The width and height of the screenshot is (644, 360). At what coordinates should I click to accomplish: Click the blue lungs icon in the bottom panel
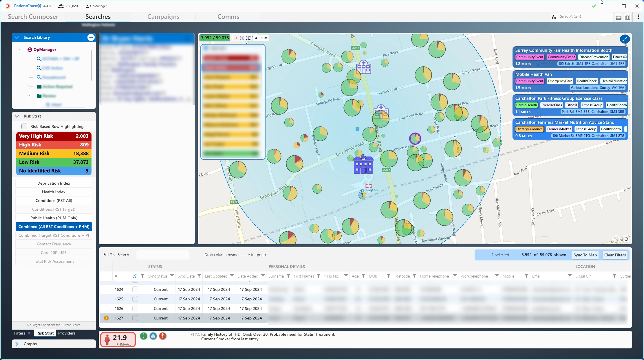(153, 336)
